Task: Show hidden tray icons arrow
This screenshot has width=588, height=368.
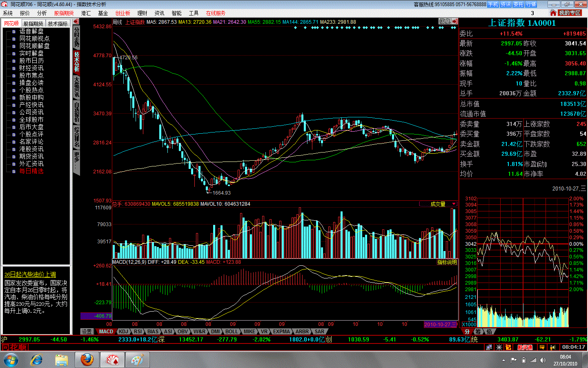Action: [503, 360]
